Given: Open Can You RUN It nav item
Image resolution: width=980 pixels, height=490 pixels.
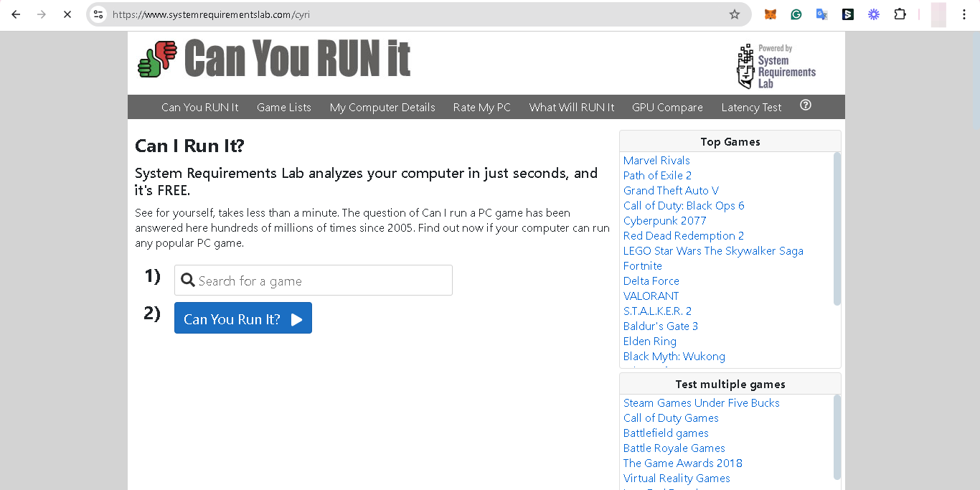Looking at the screenshot, I should (200, 108).
